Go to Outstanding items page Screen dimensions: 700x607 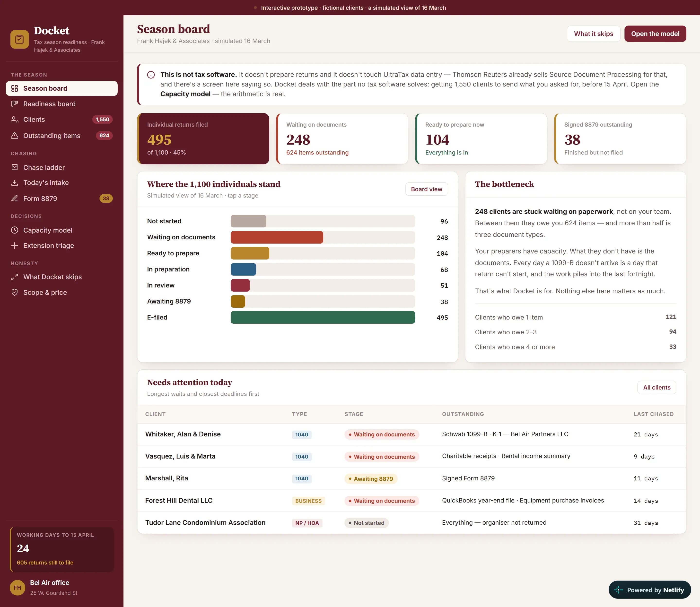point(62,136)
